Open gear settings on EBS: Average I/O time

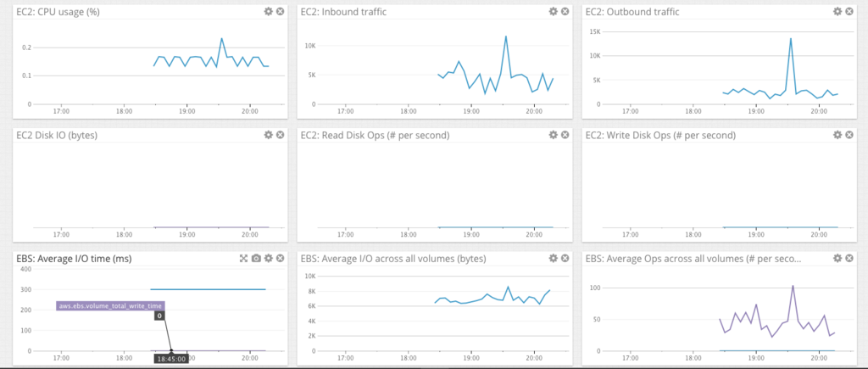coord(269,258)
